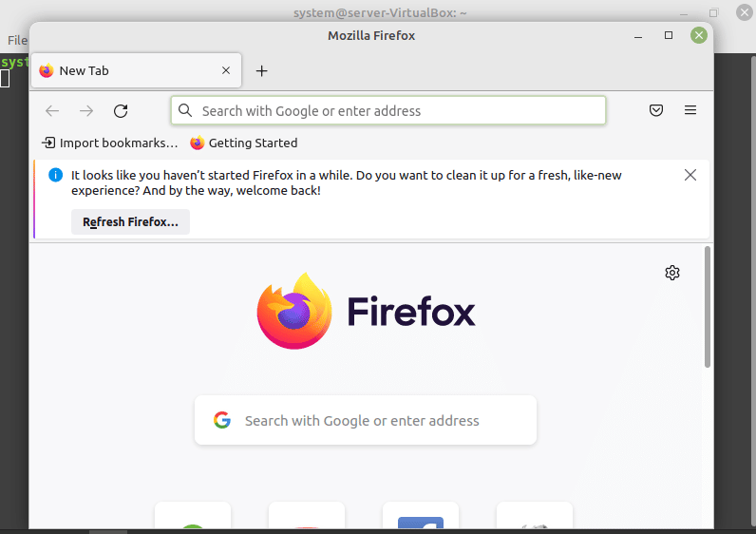
Task: Click the blue info icon in notification
Action: (55, 175)
